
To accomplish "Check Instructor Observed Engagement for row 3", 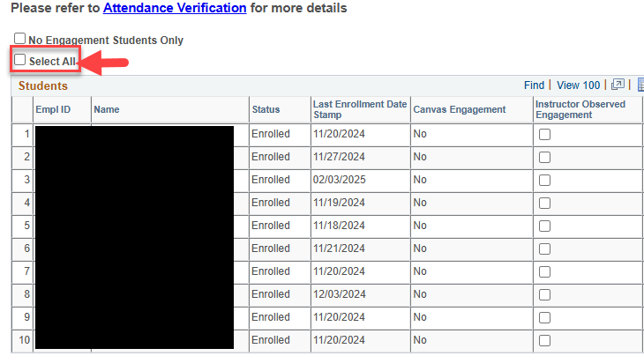I will coord(544,181).
